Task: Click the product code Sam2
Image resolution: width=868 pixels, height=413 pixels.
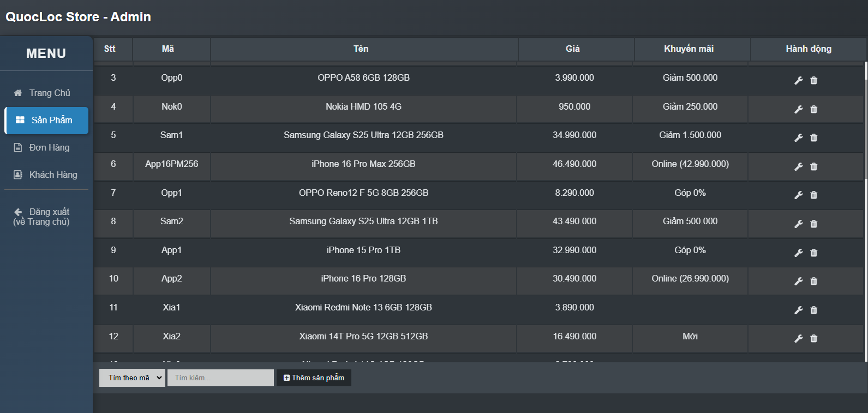Action: point(172,221)
